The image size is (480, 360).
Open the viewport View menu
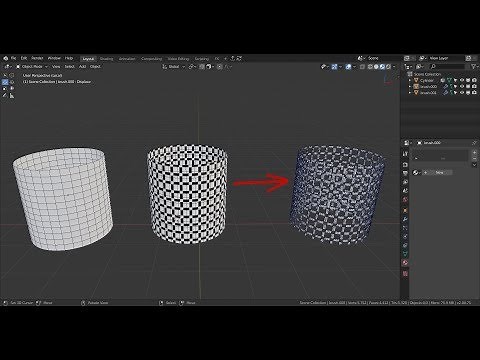pyautogui.click(x=56, y=67)
